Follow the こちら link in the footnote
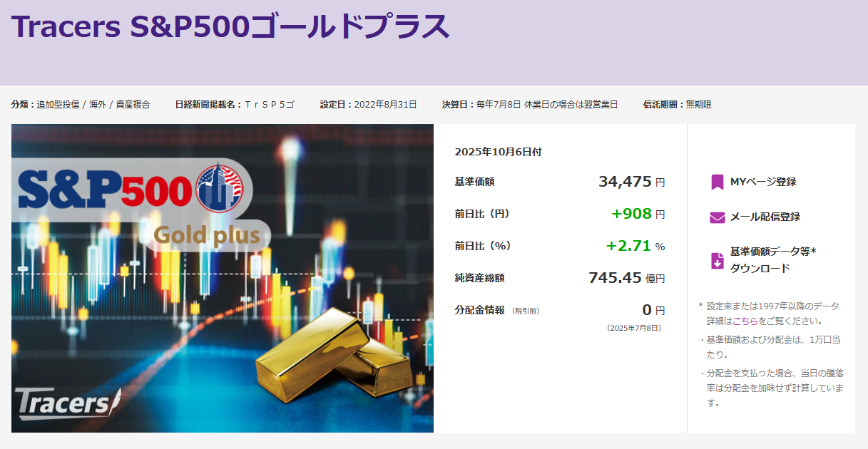 pyautogui.click(x=745, y=321)
